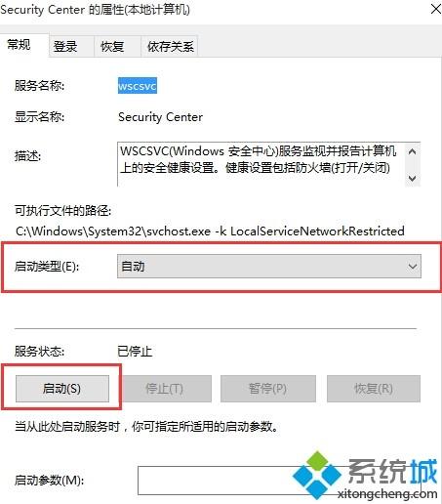442x504 pixels.
Task: Expand the startup type chevron arrow
Action: pyautogui.click(x=413, y=267)
